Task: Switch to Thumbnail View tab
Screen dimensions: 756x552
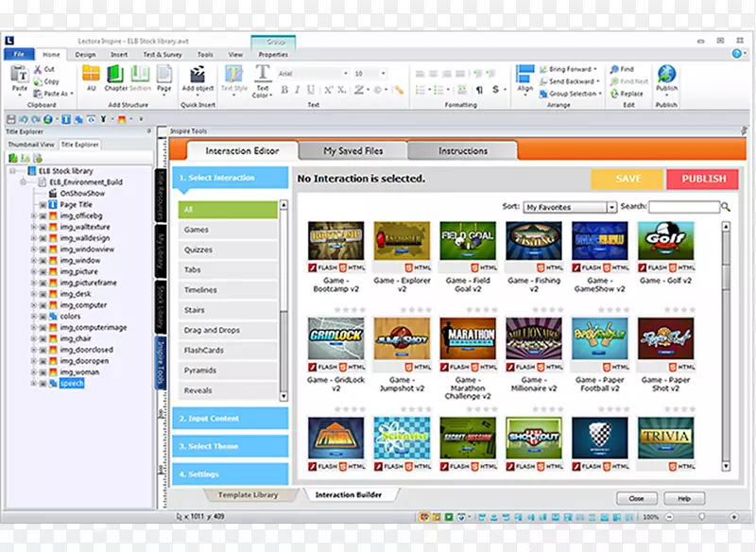Action: tap(31, 145)
